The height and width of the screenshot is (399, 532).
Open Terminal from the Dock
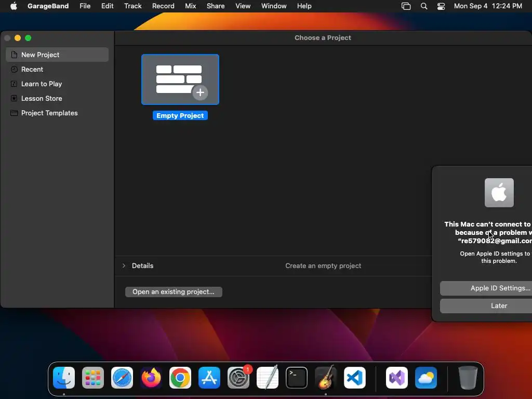[297, 378]
